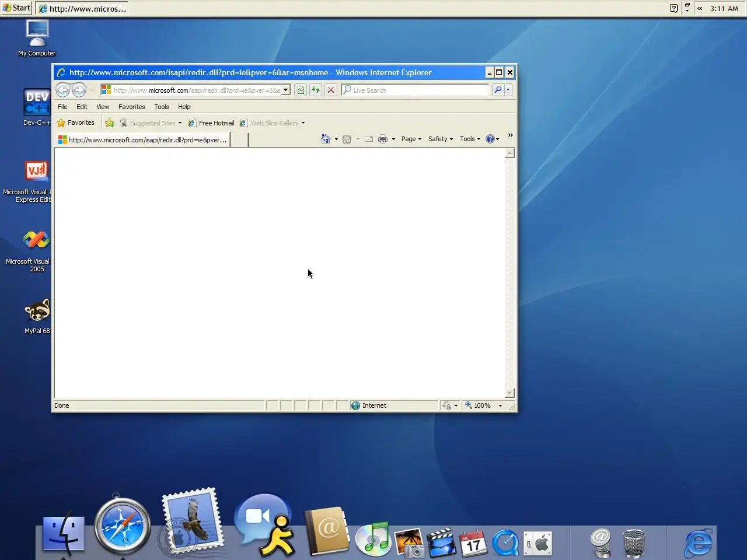Open the Help menu
The height and width of the screenshot is (560, 747).
coord(184,107)
